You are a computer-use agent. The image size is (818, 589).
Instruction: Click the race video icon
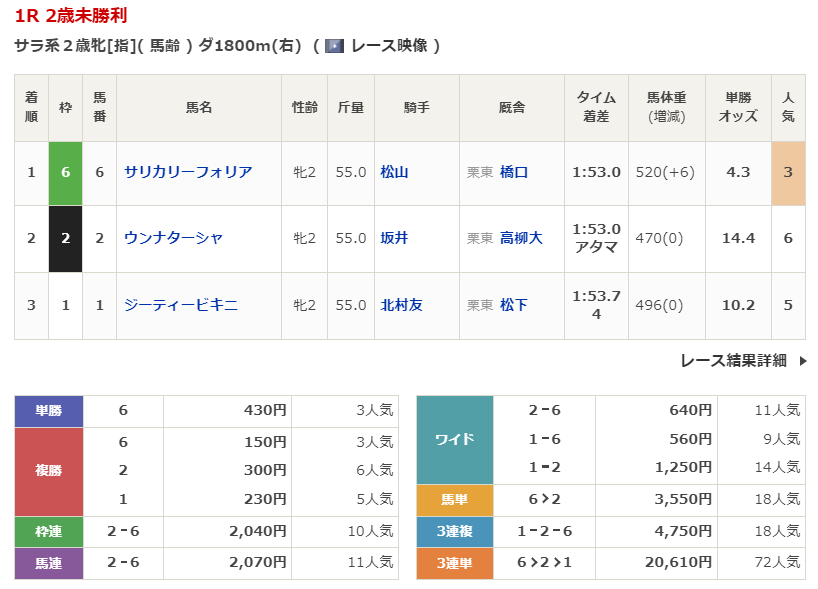[x=335, y=46]
